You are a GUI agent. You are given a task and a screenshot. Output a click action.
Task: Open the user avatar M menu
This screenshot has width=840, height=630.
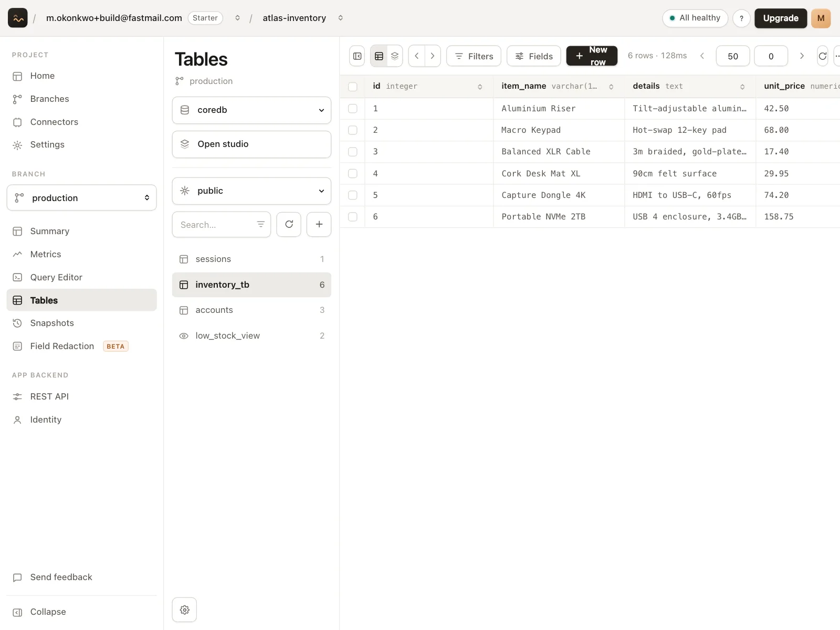pos(821,18)
